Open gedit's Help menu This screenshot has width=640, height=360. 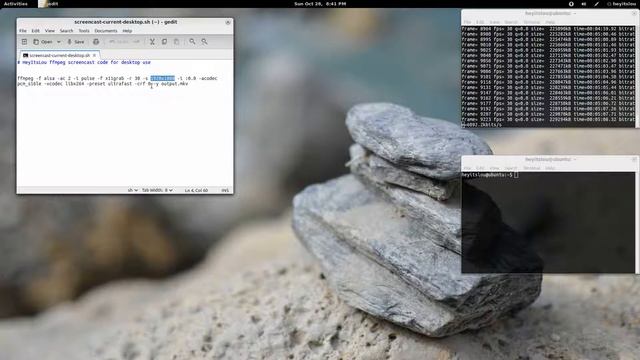[x=127, y=31]
